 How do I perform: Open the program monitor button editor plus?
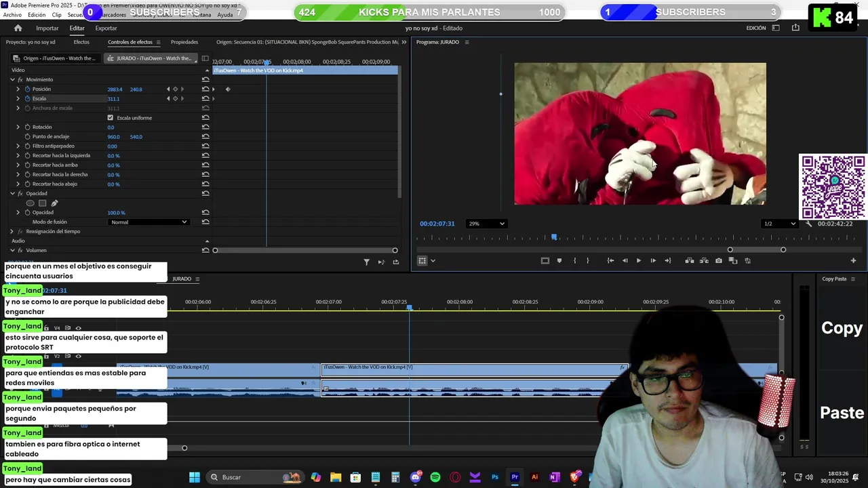point(853,260)
